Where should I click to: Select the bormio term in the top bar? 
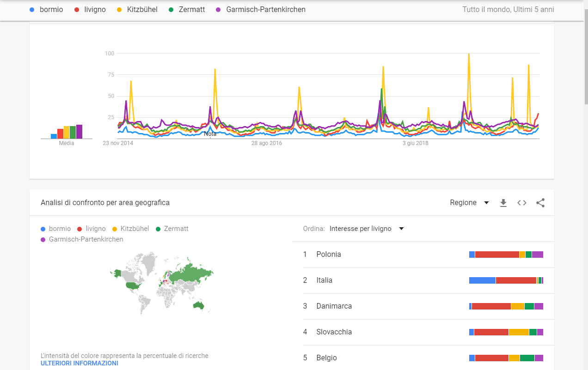pos(45,9)
